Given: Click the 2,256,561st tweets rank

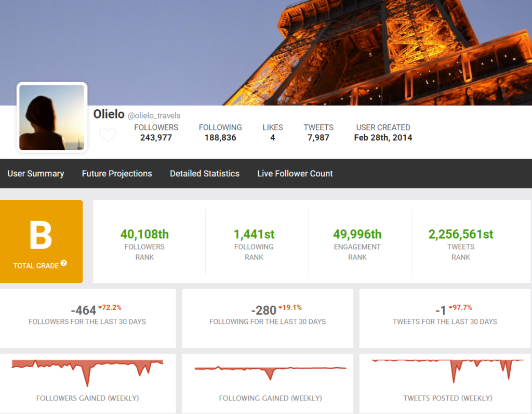Looking at the screenshot, I should click(x=461, y=235).
